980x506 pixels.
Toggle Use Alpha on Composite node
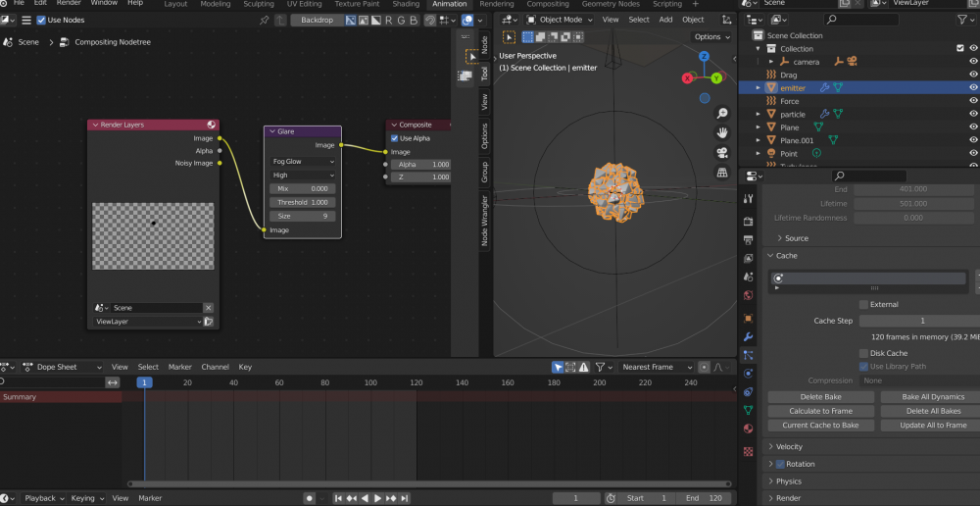(394, 138)
